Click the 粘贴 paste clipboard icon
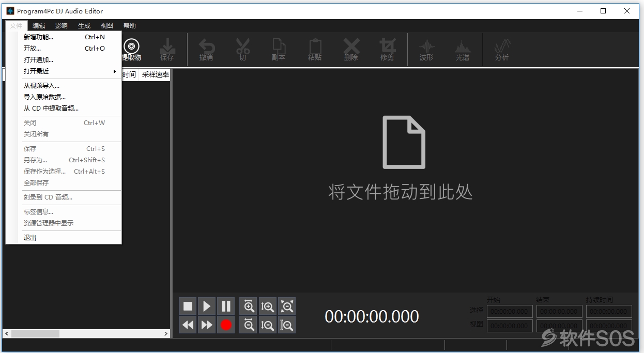 coord(315,46)
